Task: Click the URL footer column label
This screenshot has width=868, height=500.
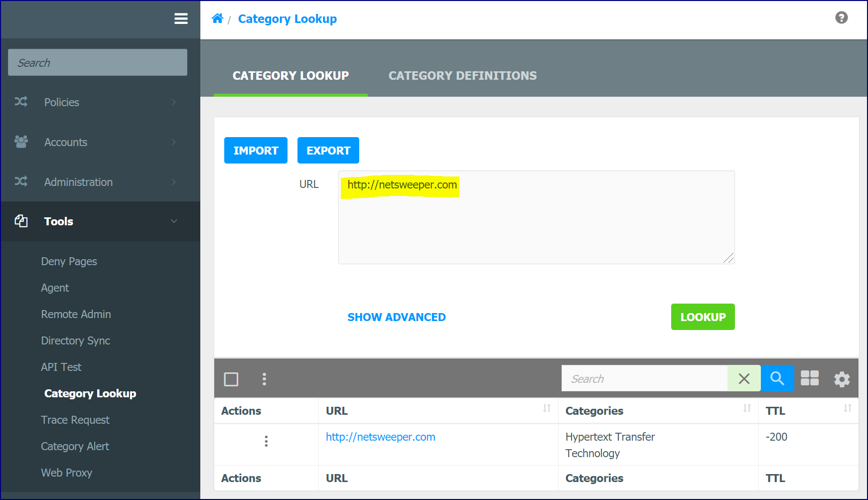Action: [x=337, y=478]
